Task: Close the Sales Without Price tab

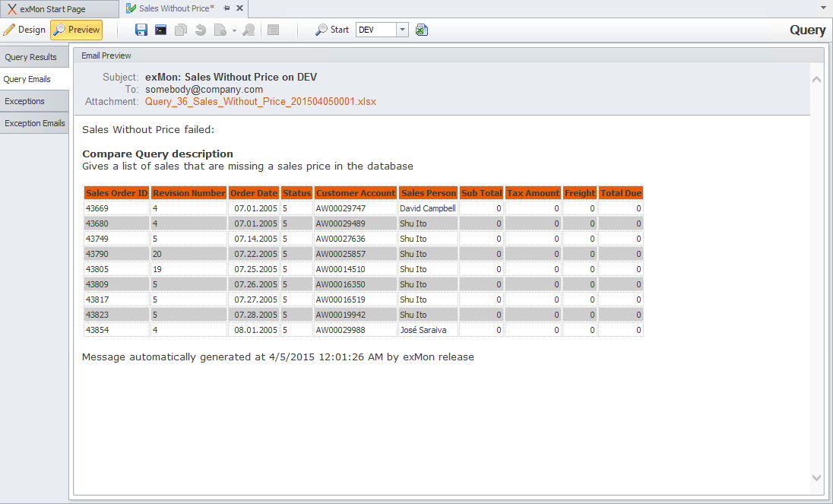Action: 239,8
